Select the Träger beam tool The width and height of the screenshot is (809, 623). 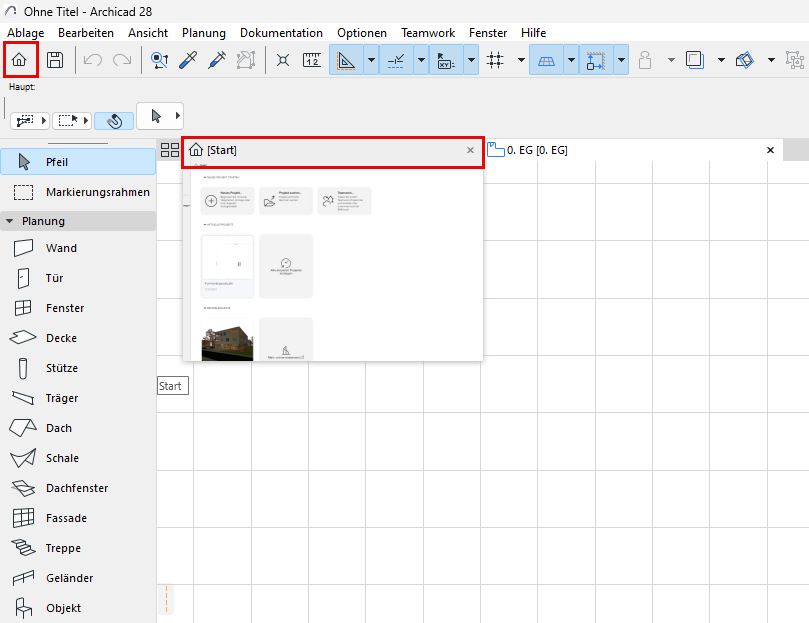[78, 398]
